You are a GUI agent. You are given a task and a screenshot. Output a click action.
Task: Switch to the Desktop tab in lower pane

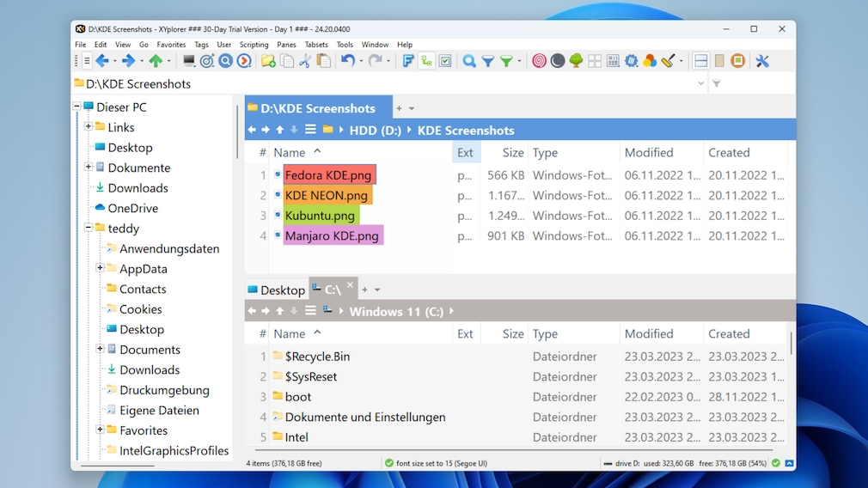click(277, 290)
